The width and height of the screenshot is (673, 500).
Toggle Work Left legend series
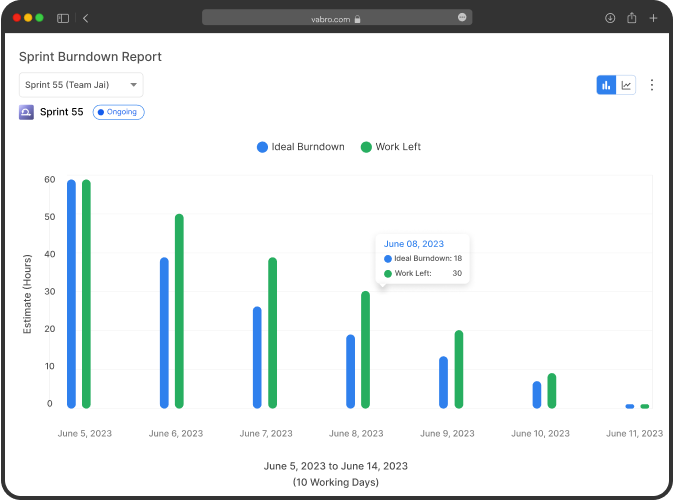click(390, 147)
